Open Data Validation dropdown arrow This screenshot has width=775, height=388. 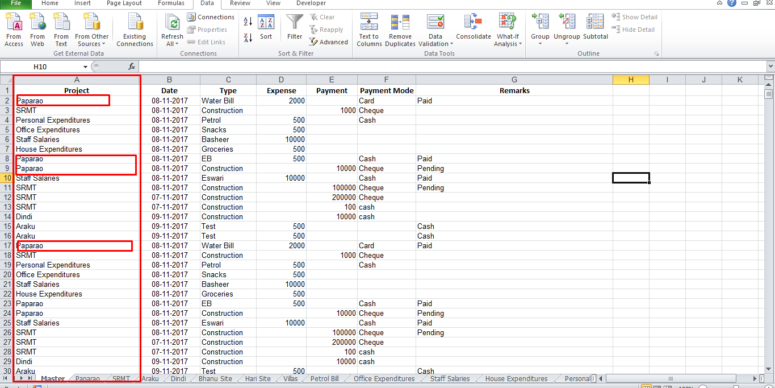[451, 44]
